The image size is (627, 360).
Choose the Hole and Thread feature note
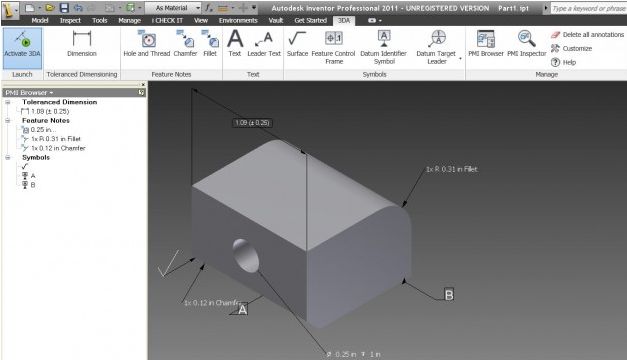pos(147,44)
